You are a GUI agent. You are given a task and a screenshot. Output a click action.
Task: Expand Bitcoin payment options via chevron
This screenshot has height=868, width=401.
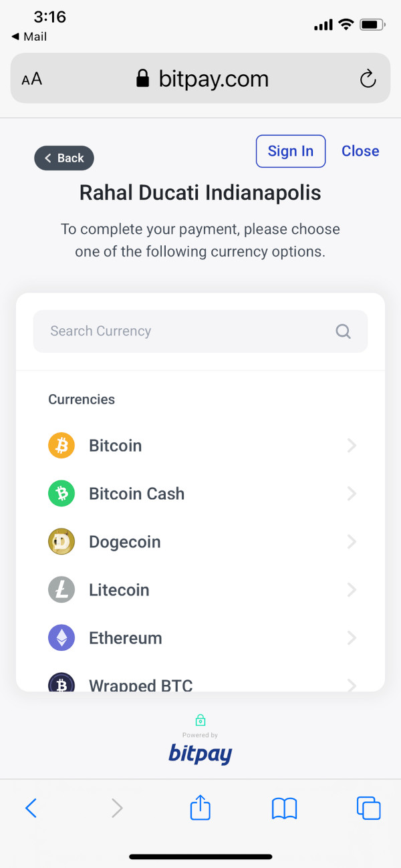click(352, 445)
